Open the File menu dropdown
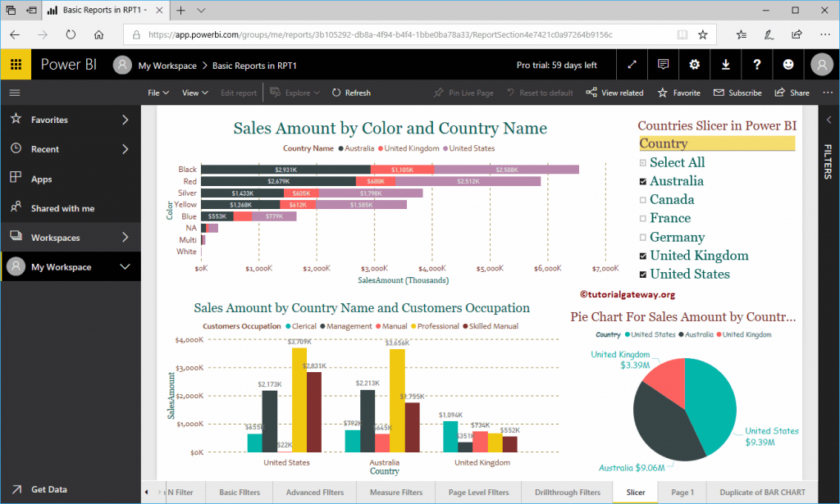Viewport: 840px width, 504px height. (x=156, y=93)
